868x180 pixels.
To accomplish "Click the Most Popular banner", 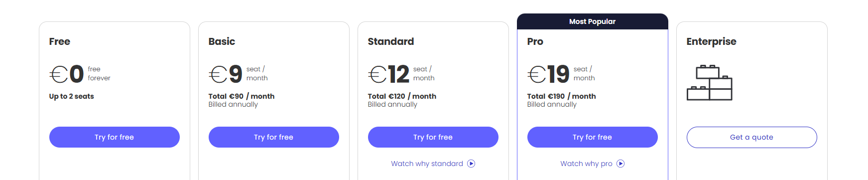I will 593,21.
